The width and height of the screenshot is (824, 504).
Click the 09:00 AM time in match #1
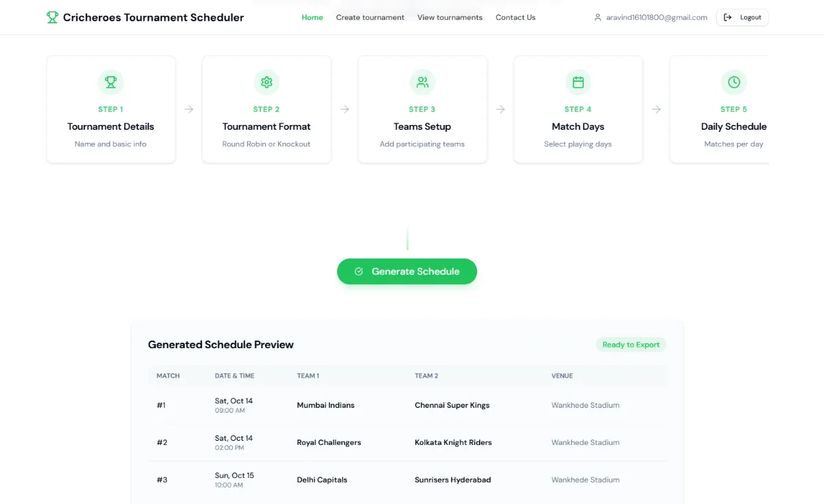(230, 411)
